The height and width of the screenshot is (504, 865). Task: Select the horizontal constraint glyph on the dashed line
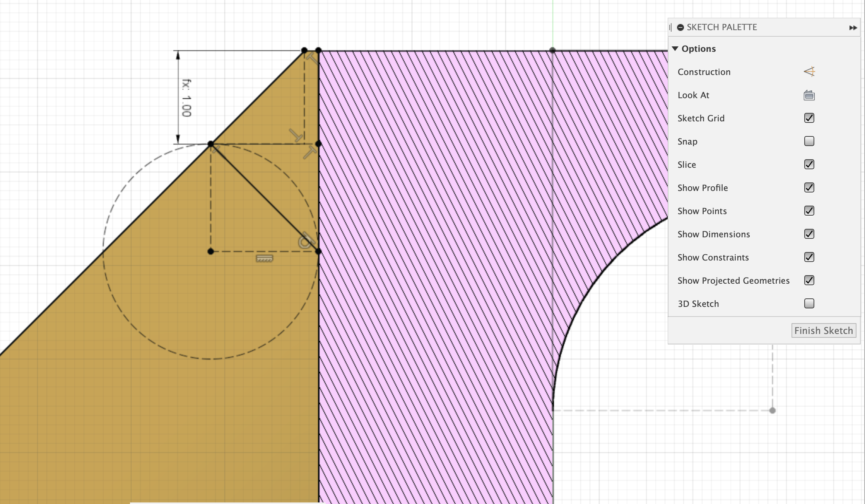click(265, 258)
